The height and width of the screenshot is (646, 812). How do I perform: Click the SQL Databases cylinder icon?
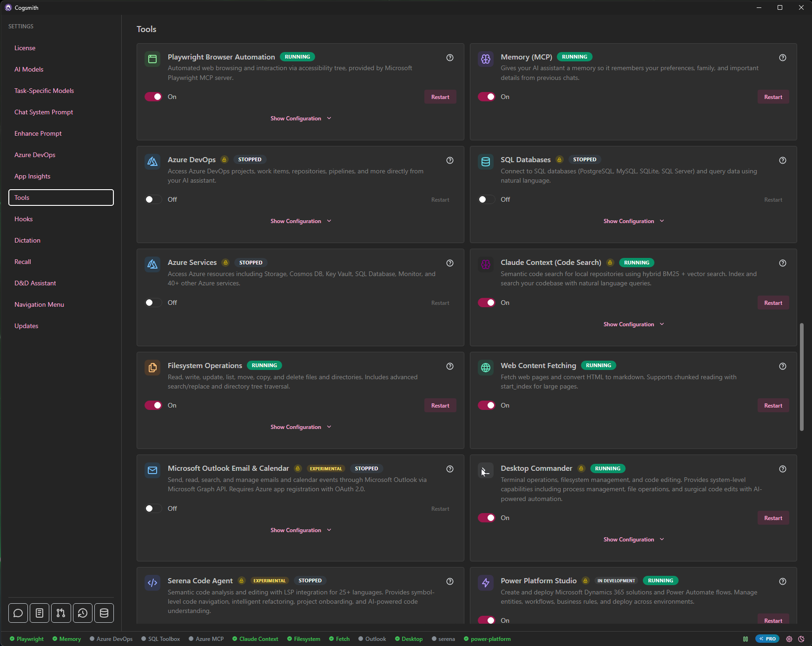click(486, 162)
